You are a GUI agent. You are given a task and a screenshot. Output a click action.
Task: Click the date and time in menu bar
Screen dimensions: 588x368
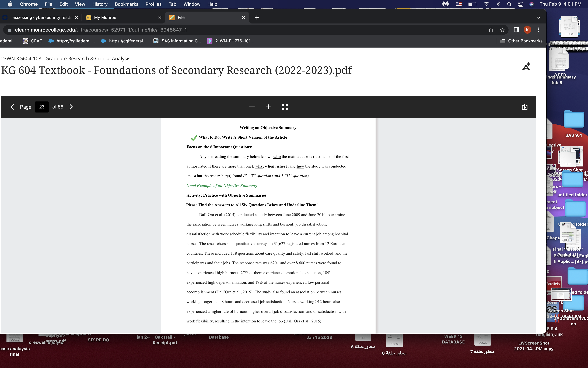560,4
